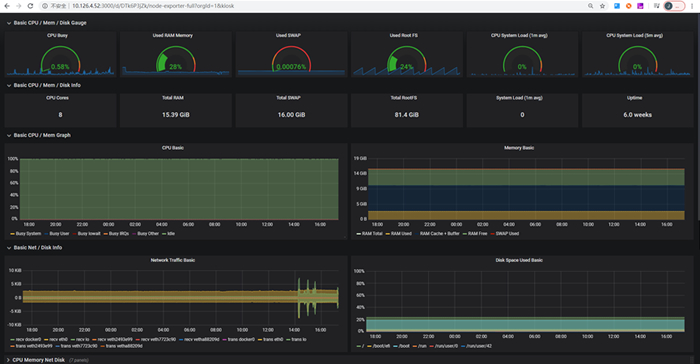The height and width of the screenshot is (364, 700).
Task: Toggle the RAM Free legend series
Action: [x=478, y=234]
